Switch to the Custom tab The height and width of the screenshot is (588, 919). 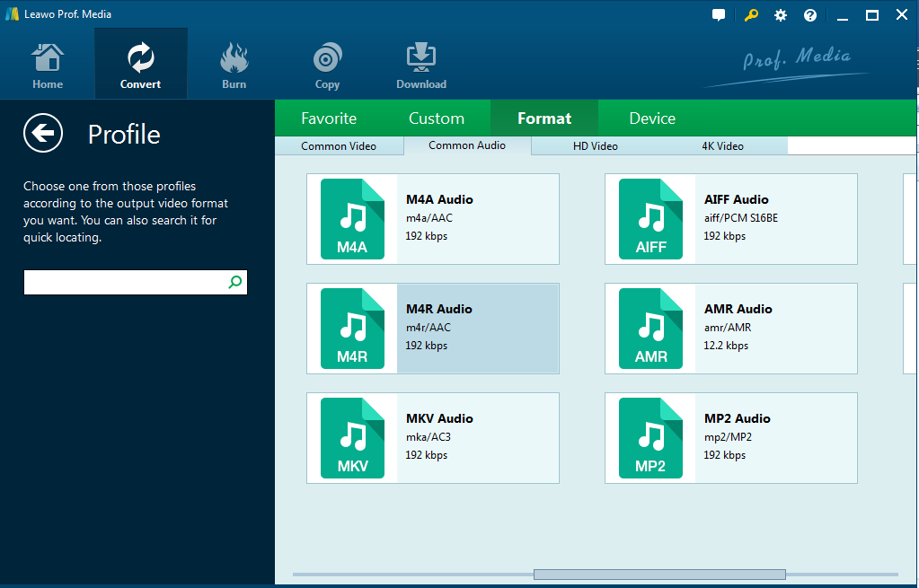(x=437, y=118)
